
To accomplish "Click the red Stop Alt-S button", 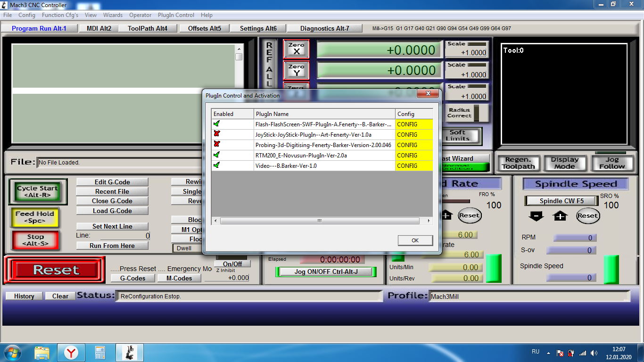I will tap(35, 240).
